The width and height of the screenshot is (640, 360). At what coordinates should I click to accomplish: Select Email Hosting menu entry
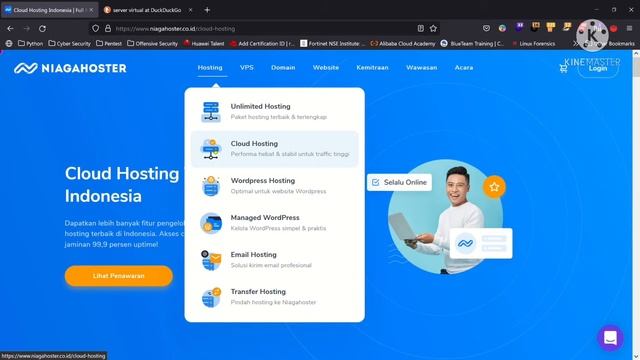point(274,260)
